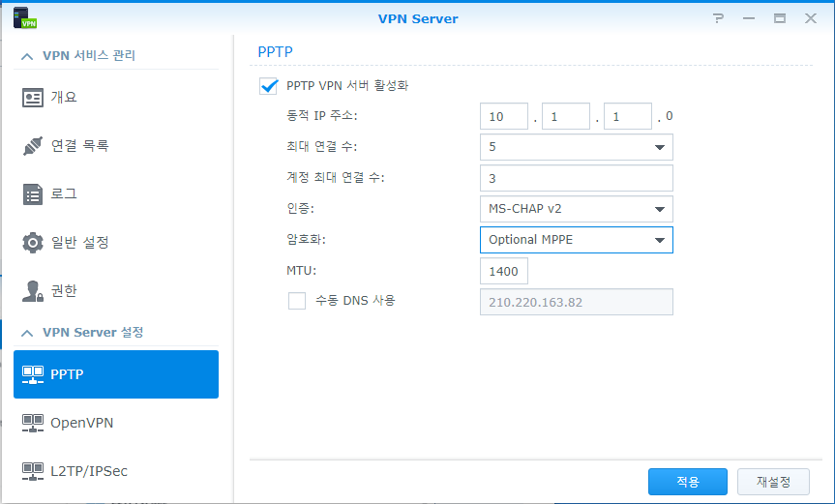
Task: Click the VPN Server window title
Action: [418, 18]
